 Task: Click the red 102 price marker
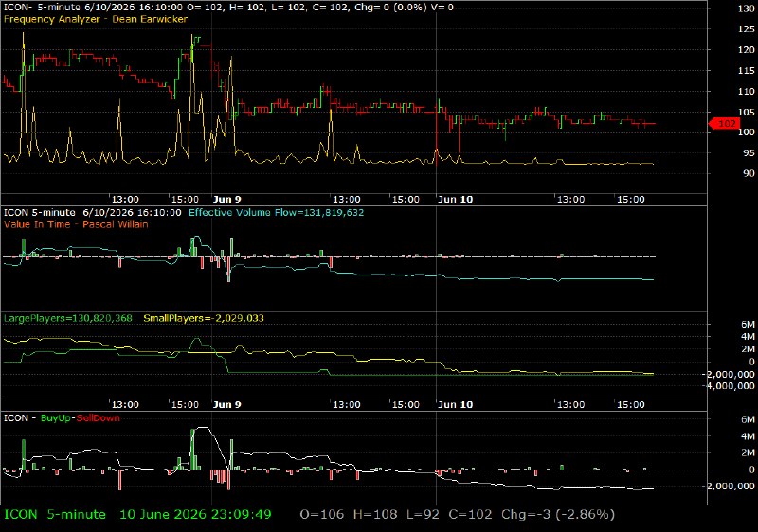coord(724,124)
